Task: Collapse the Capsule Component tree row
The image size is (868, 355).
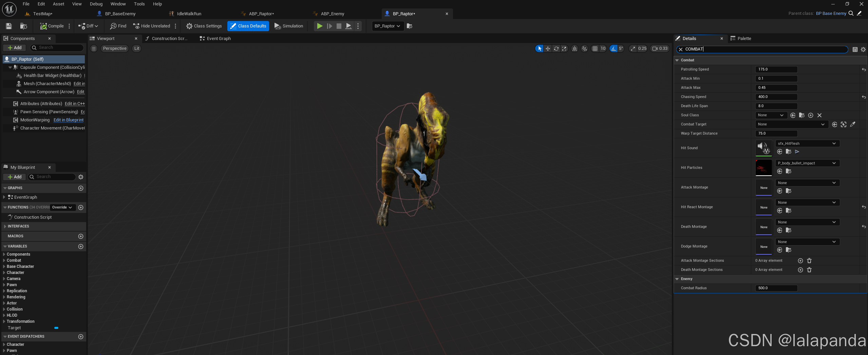Action: coord(10,67)
